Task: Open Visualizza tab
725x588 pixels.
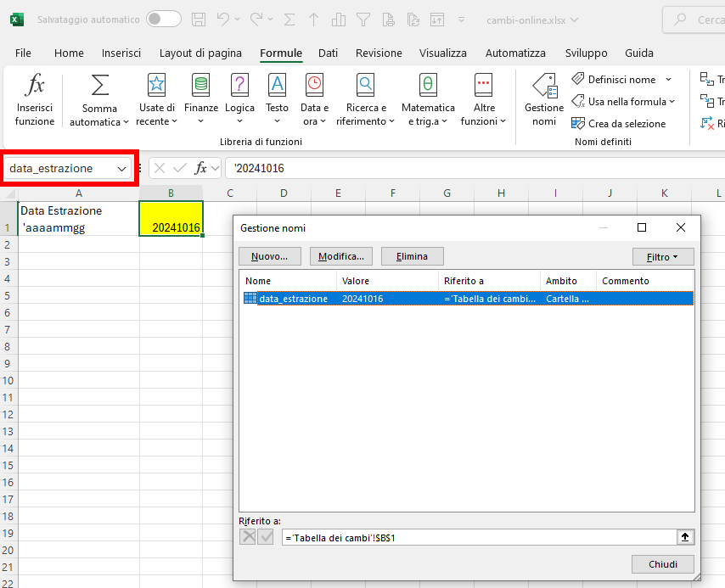Action: (443, 53)
